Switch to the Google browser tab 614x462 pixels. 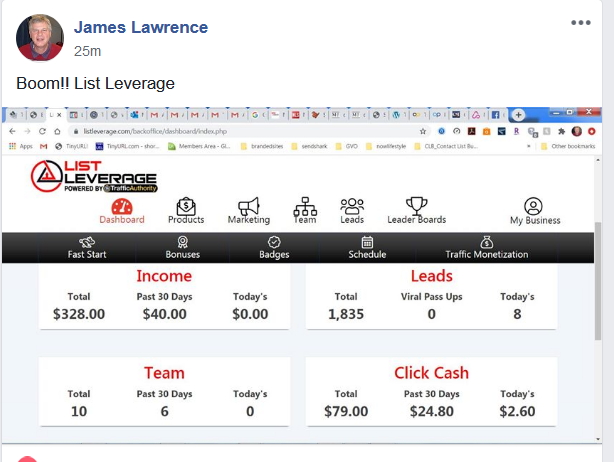(256, 115)
